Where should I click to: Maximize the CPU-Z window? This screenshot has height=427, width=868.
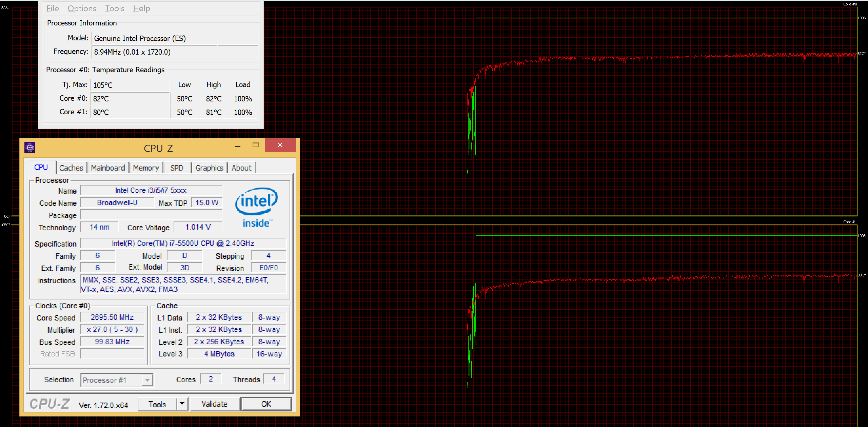pos(256,145)
